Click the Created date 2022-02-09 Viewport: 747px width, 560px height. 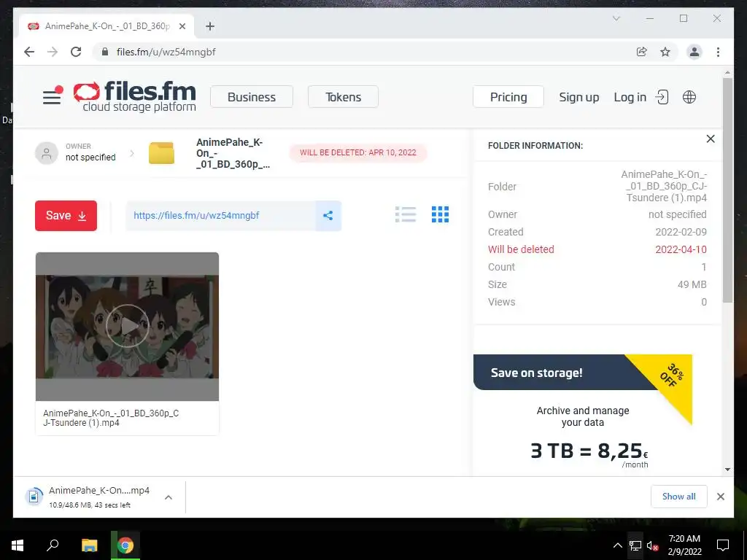click(x=681, y=232)
